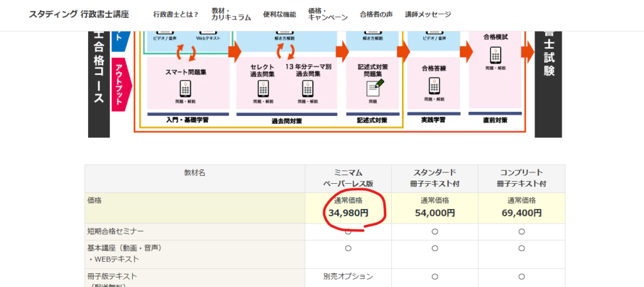Go to 合格者の声 page

coord(375,14)
